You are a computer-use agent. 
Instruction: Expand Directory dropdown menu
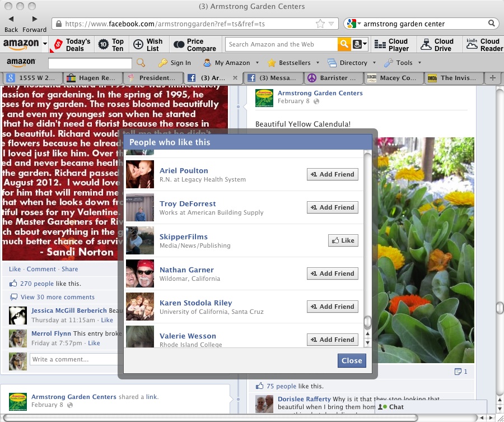374,63
